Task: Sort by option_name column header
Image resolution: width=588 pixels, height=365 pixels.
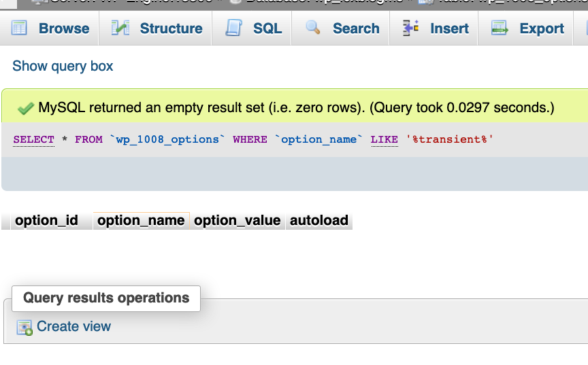Action: click(141, 220)
